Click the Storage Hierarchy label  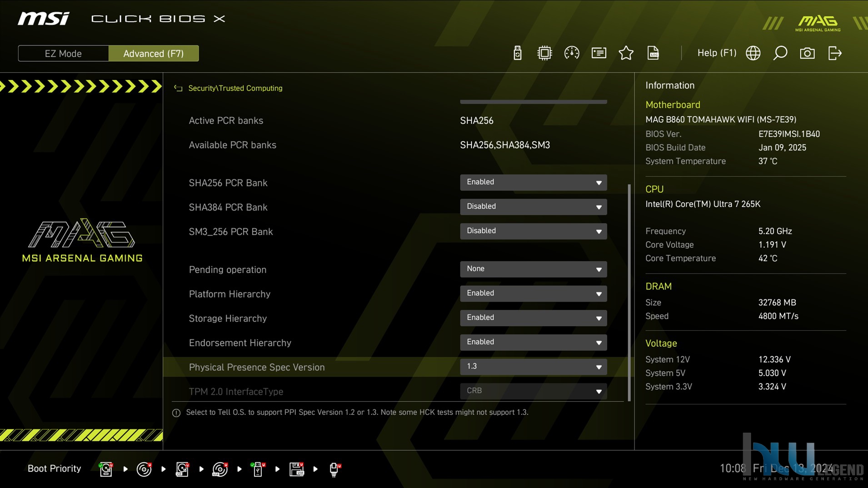(x=228, y=319)
